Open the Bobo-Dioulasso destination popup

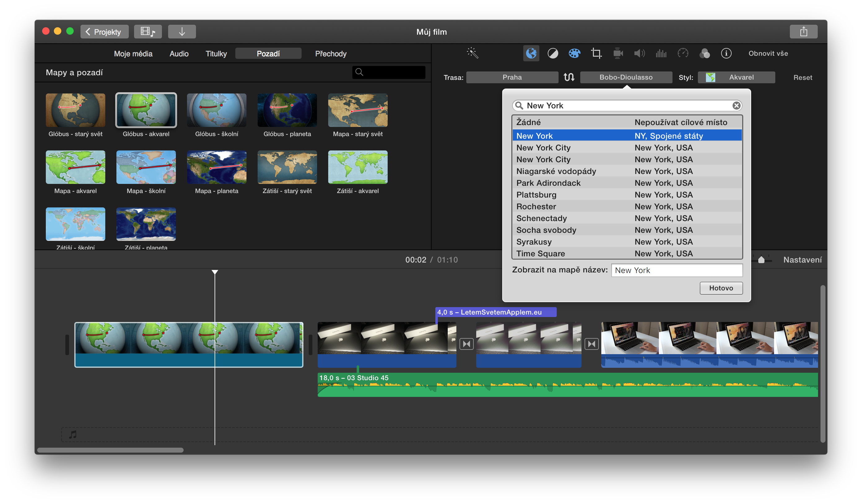(626, 77)
